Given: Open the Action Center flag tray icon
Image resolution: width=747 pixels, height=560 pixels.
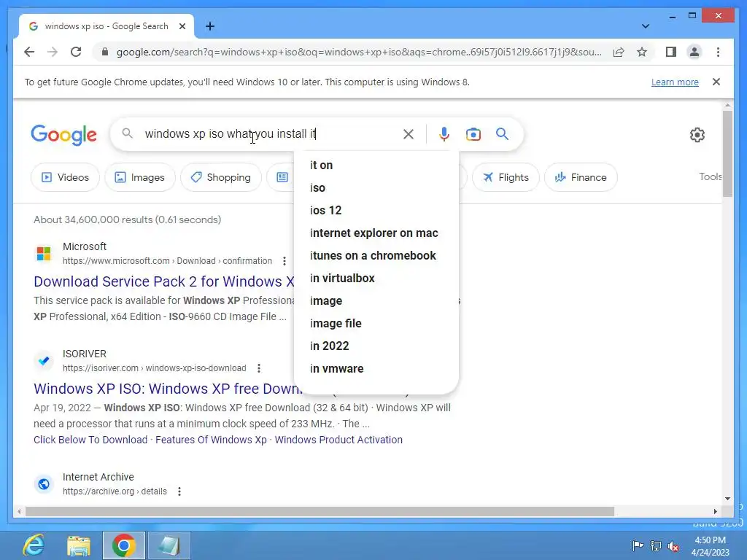Looking at the screenshot, I should (638, 545).
